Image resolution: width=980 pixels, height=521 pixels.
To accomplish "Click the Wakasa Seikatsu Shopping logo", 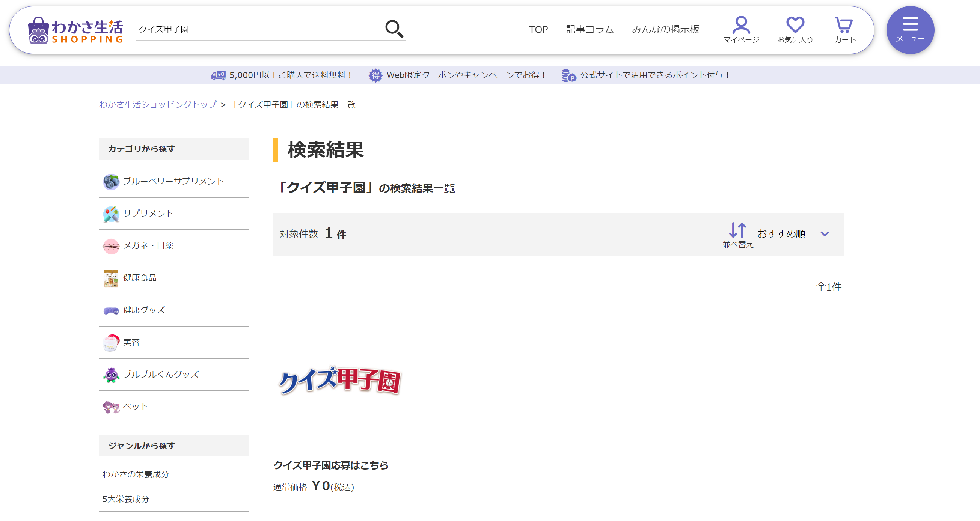I will point(76,30).
